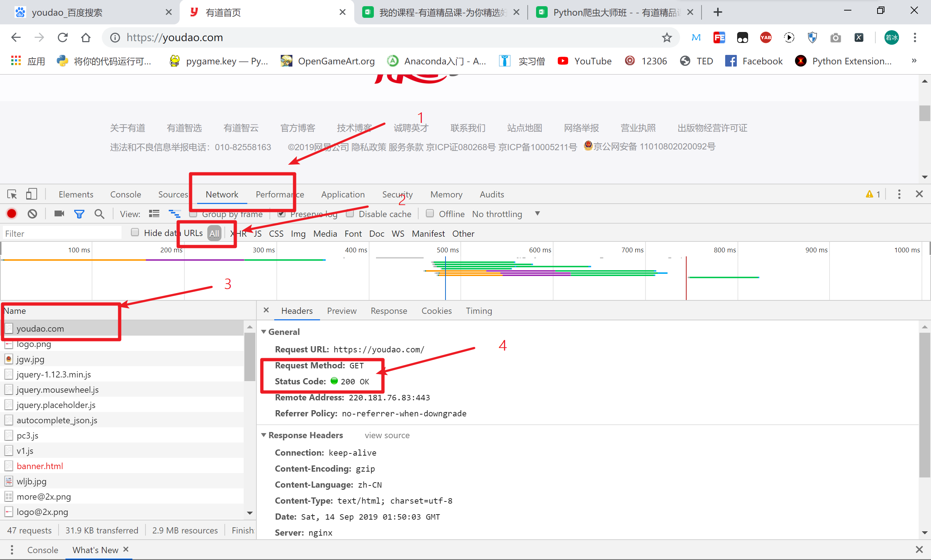Open the DevTools three-dot menu
This screenshot has width=931, height=560.
899,194
